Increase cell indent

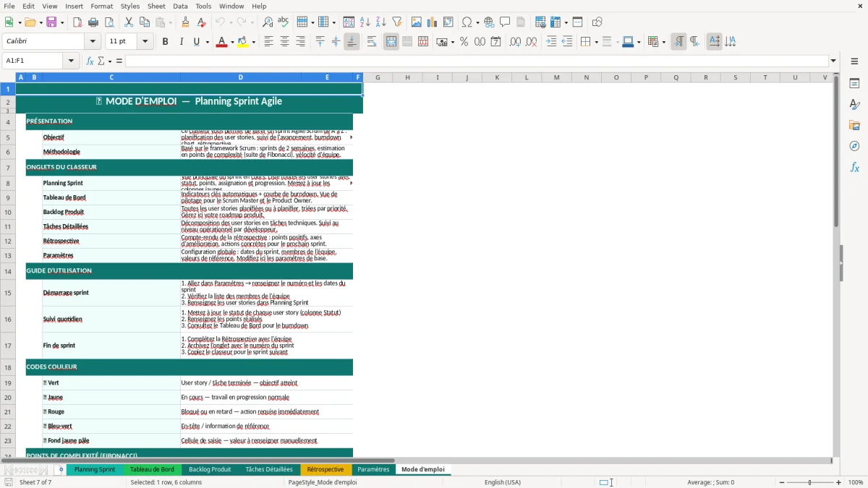pyautogui.click(x=551, y=42)
